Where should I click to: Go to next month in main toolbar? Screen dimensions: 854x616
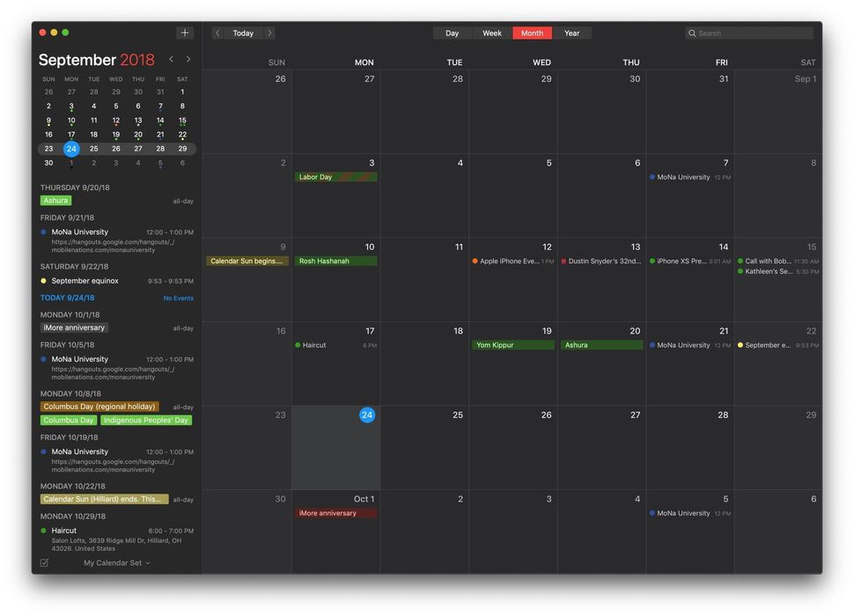[269, 33]
